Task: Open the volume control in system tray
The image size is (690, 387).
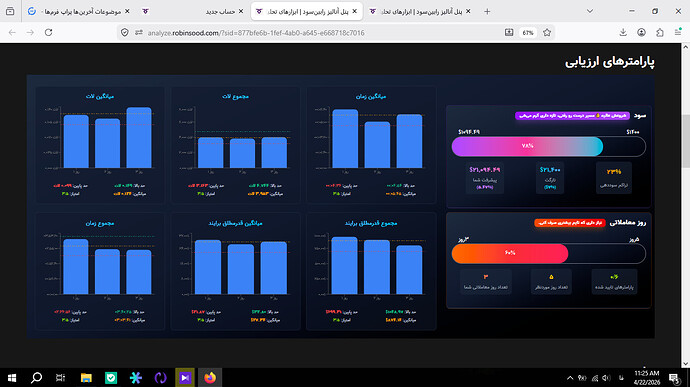Action: click(x=606, y=378)
